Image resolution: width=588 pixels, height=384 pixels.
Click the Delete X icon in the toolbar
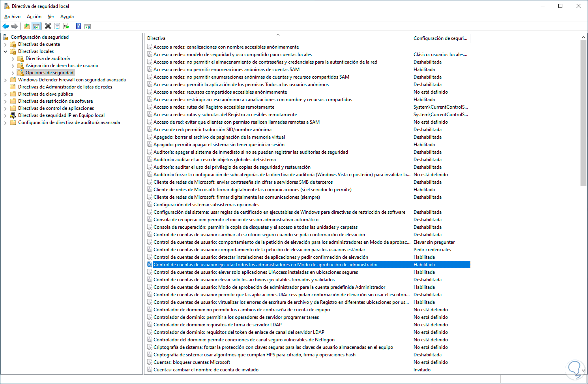(48, 26)
